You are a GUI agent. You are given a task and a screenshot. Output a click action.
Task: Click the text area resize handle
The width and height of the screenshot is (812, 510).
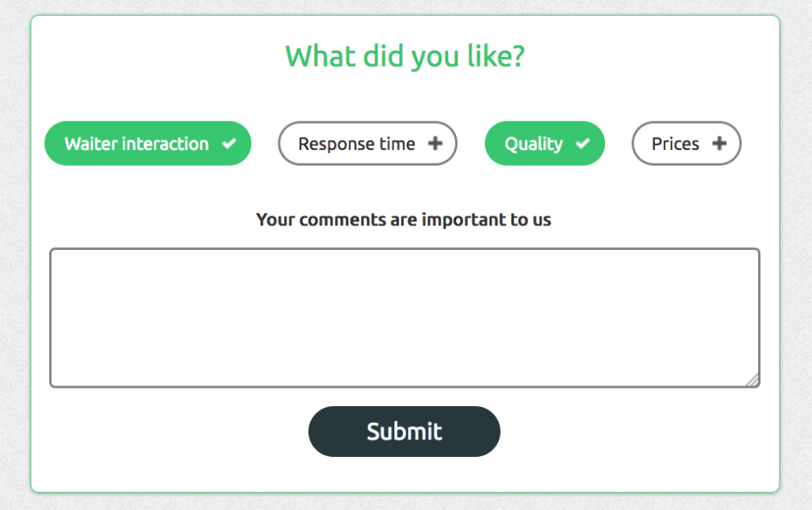[753, 380]
